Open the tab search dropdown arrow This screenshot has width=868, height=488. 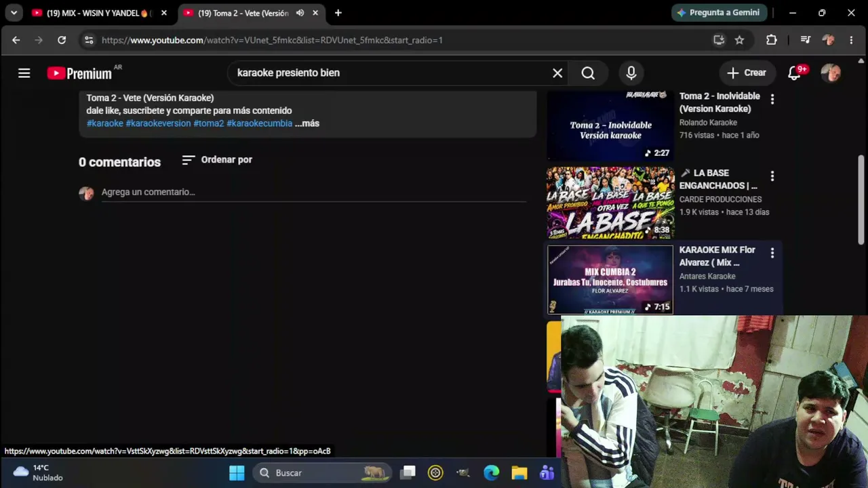(x=14, y=13)
